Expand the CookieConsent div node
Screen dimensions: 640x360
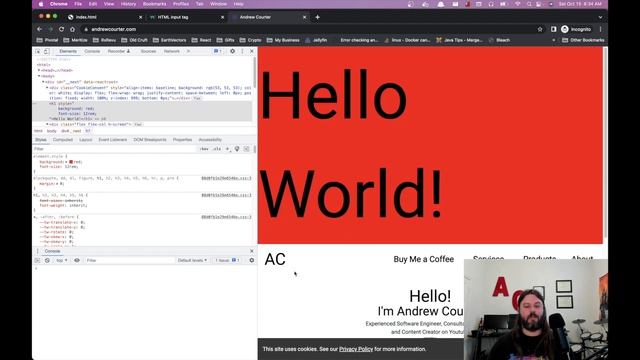(47, 88)
